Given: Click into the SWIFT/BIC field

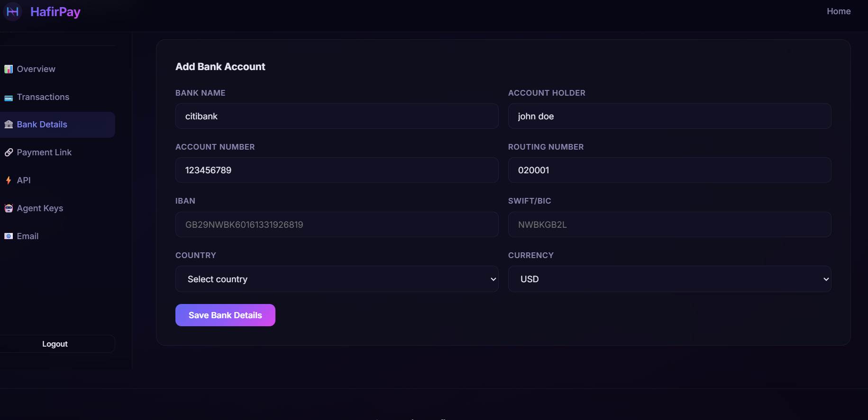Looking at the screenshot, I should click(669, 224).
